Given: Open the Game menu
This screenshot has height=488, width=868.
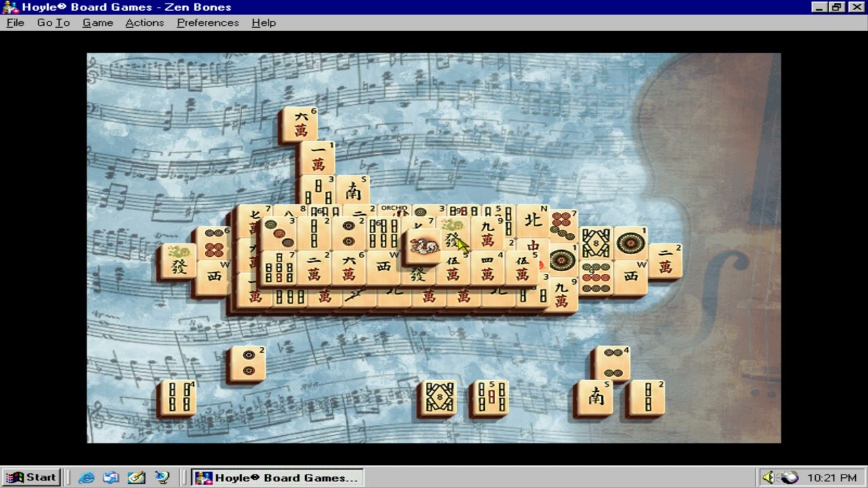Looking at the screenshot, I should (x=98, y=22).
